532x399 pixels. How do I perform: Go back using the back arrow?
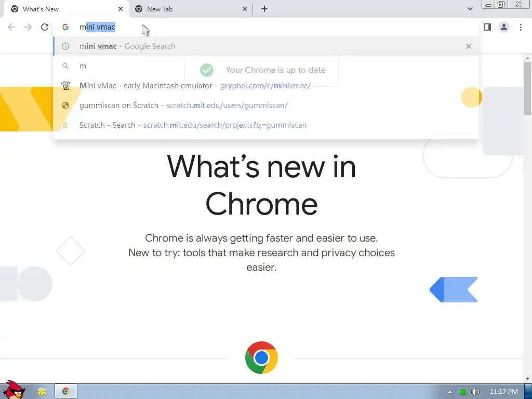point(11,27)
